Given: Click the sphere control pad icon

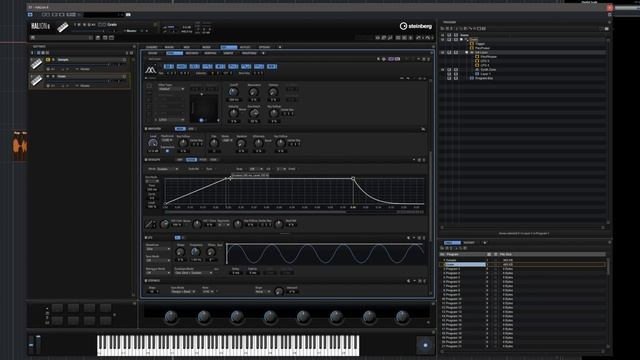Looking at the screenshot, I should [x=425, y=345].
